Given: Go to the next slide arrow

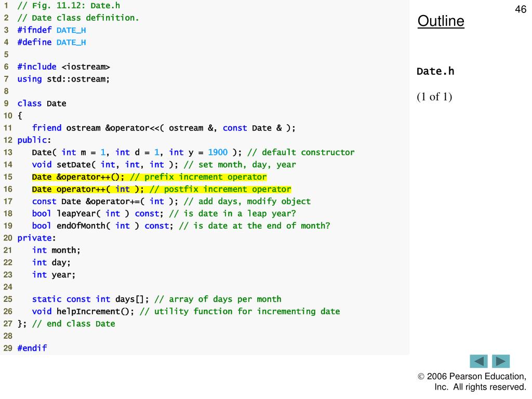Looking at the screenshot, I should click(x=501, y=362).
